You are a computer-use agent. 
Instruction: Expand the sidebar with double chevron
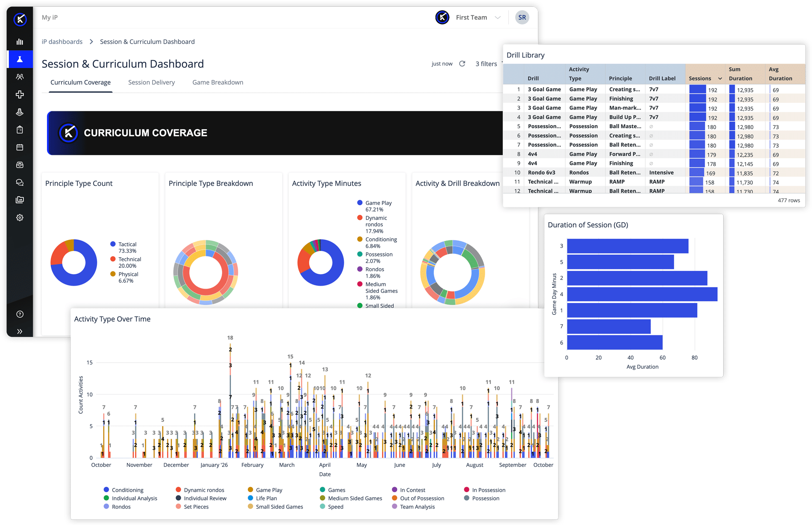[19, 331]
